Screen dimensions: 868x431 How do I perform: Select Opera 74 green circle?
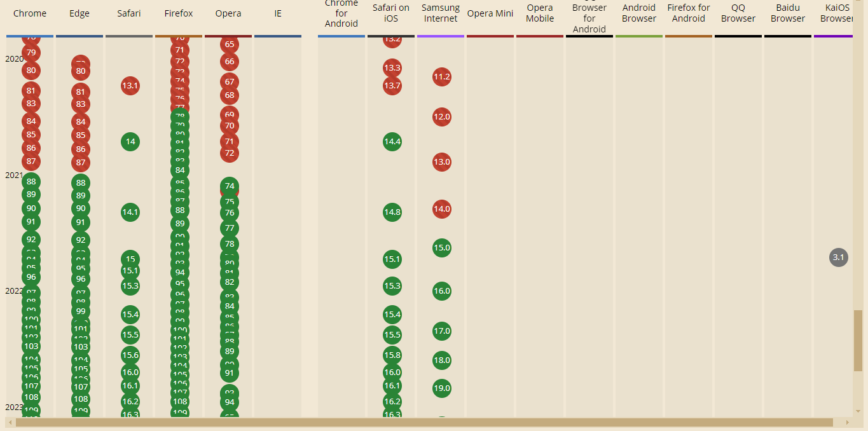(x=230, y=186)
